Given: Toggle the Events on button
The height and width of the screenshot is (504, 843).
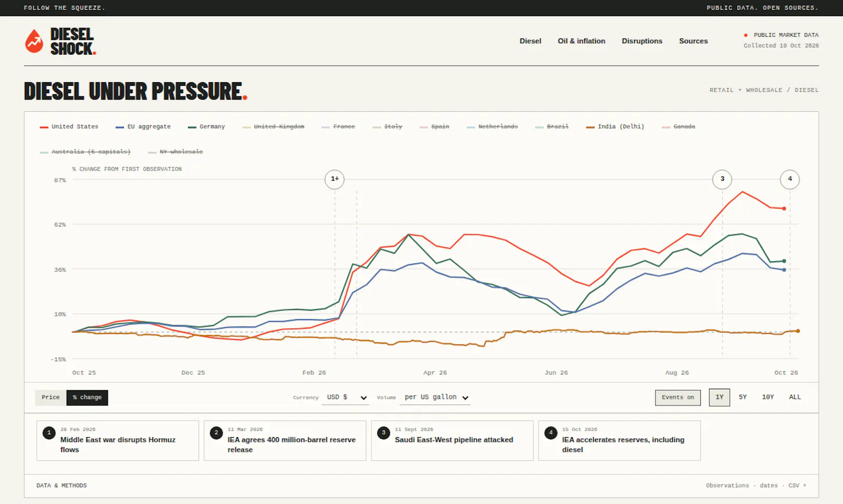Looking at the screenshot, I should pos(678,398).
